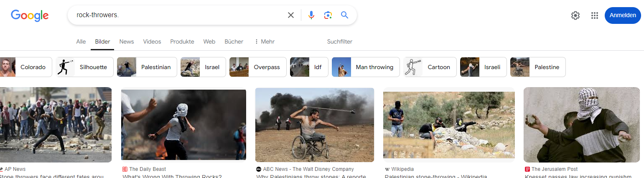Open the Jerusalem Post source link
Viewport: 644px width, 178px height.
pyautogui.click(x=554, y=169)
